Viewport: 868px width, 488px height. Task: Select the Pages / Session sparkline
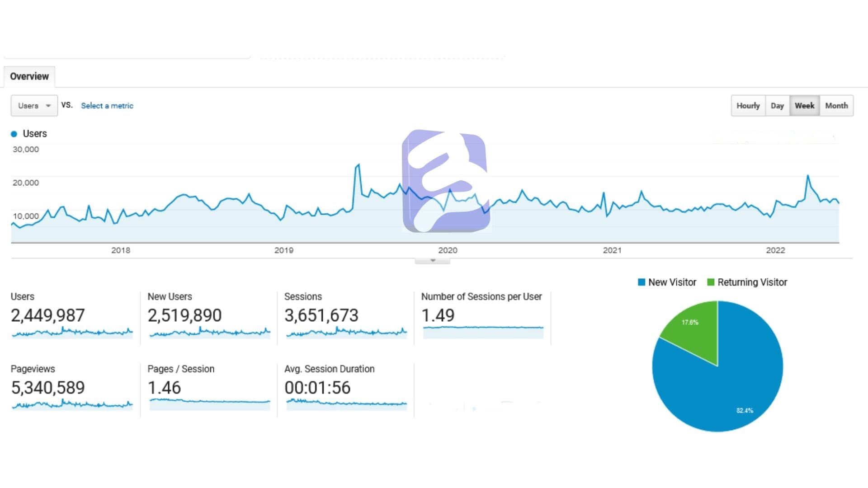click(x=210, y=404)
